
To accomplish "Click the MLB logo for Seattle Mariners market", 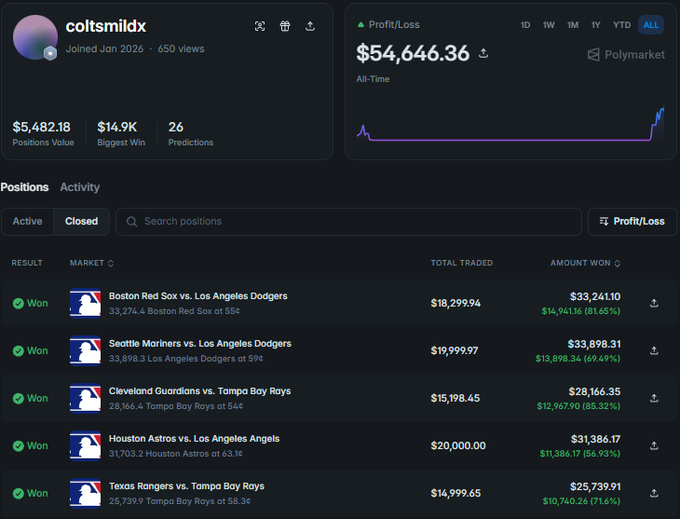I will tap(85, 351).
